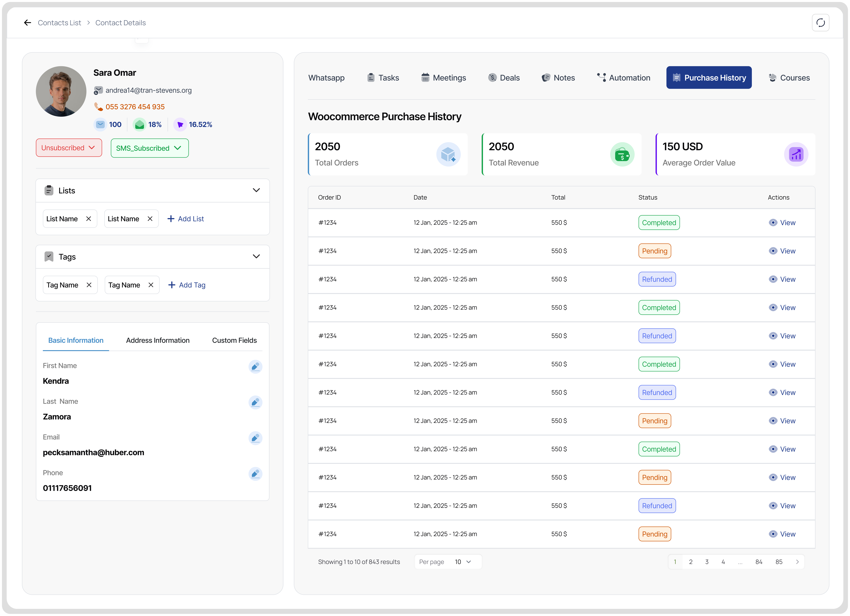850x616 pixels.
Task: Click the Add Tag button
Action: click(187, 285)
